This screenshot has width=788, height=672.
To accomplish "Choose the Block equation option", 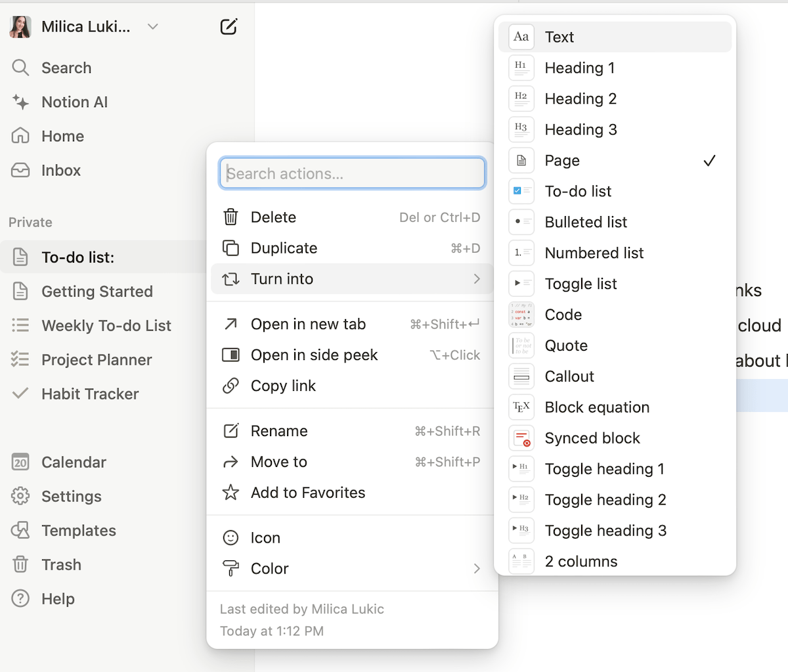I will tap(596, 407).
